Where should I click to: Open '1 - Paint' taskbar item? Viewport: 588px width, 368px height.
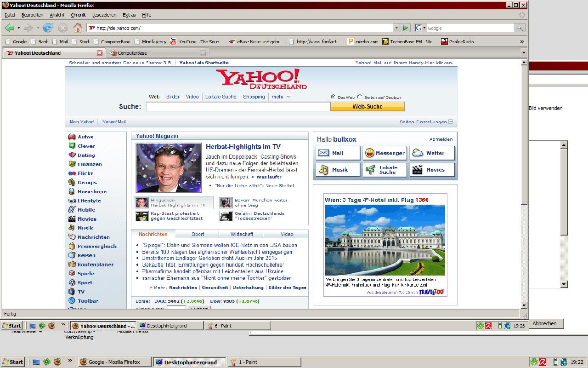[265, 362]
